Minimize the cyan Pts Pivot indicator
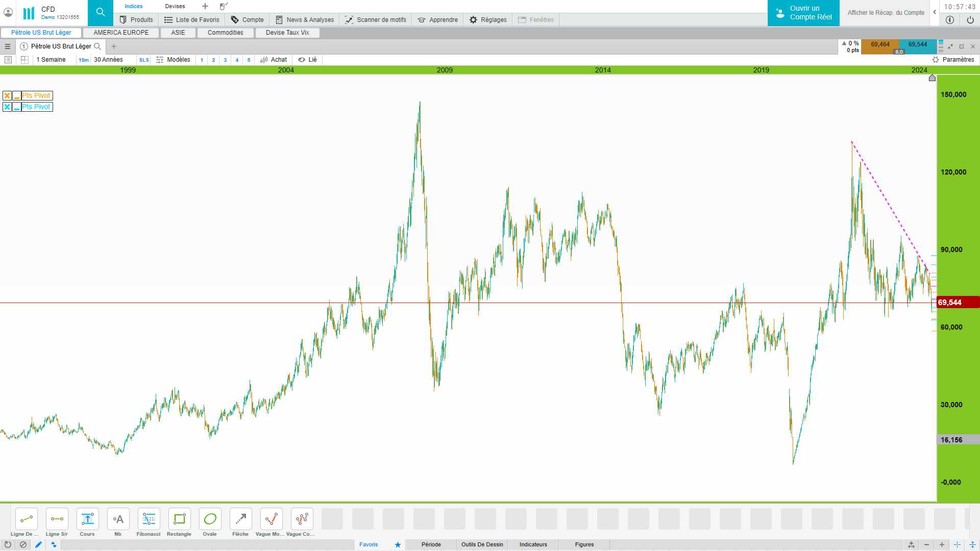The image size is (980, 551). pos(17,107)
